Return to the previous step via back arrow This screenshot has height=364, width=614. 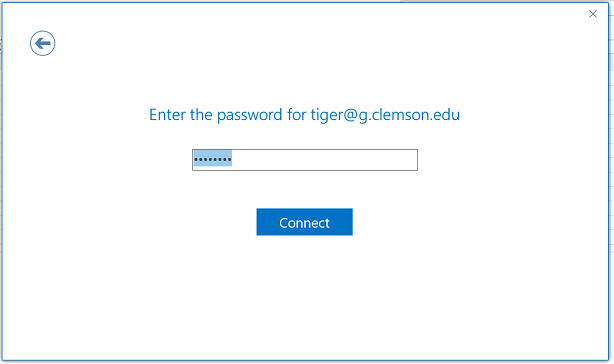coord(42,43)
